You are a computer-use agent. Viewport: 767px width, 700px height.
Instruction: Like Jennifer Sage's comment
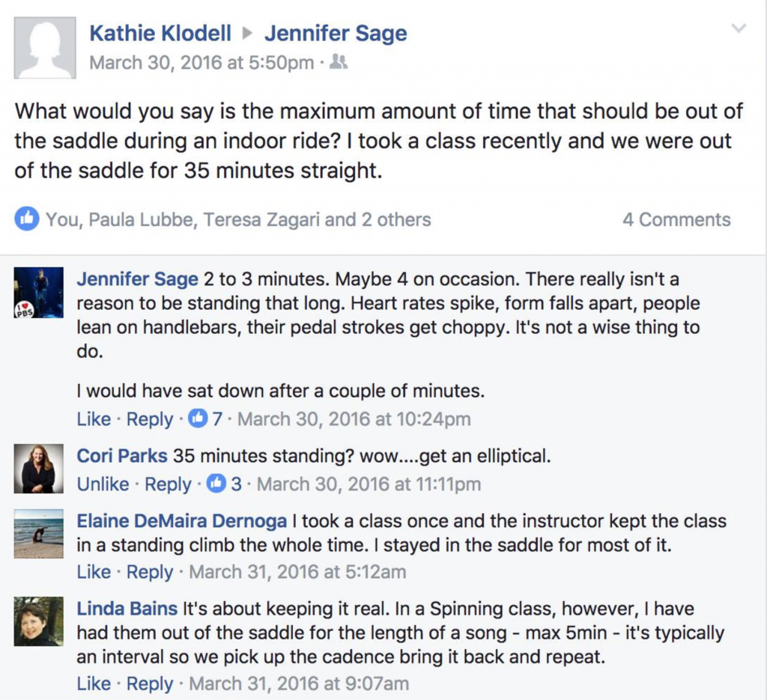coord(94,419)
